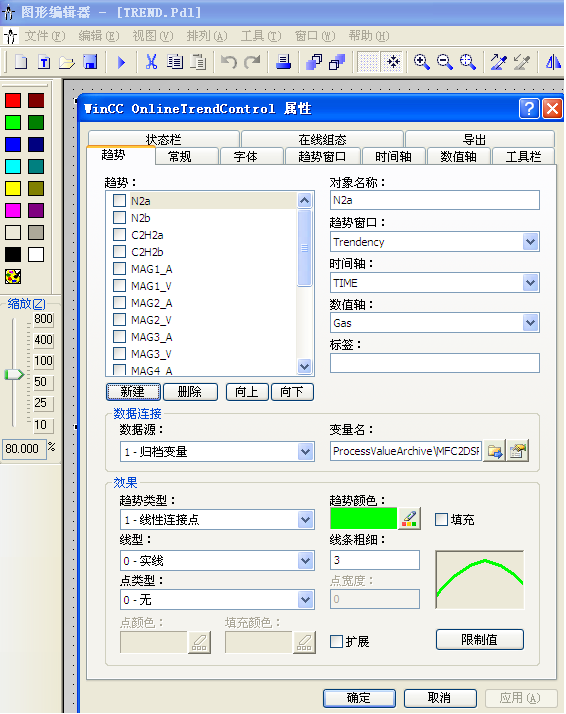
Task: Click the zoom area magnifier icon
Action: click(468, 62)
